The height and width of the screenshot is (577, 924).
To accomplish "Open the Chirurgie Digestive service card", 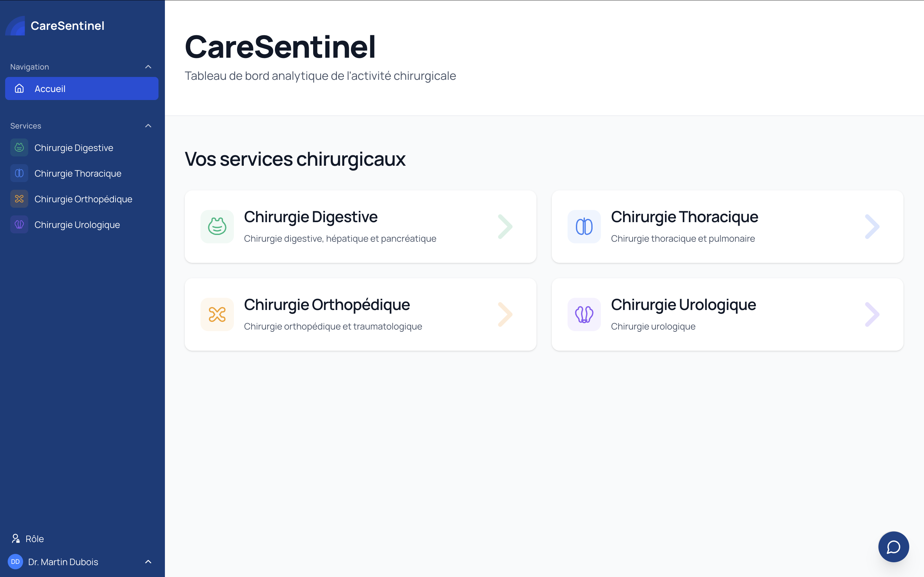I will tap(360, 226).
